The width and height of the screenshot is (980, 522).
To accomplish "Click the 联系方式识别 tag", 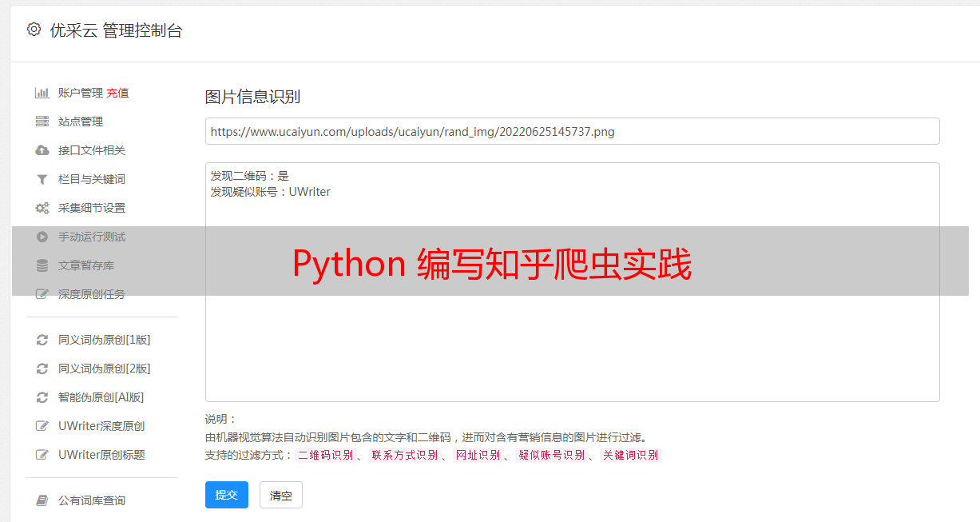I will coord(404,455).
